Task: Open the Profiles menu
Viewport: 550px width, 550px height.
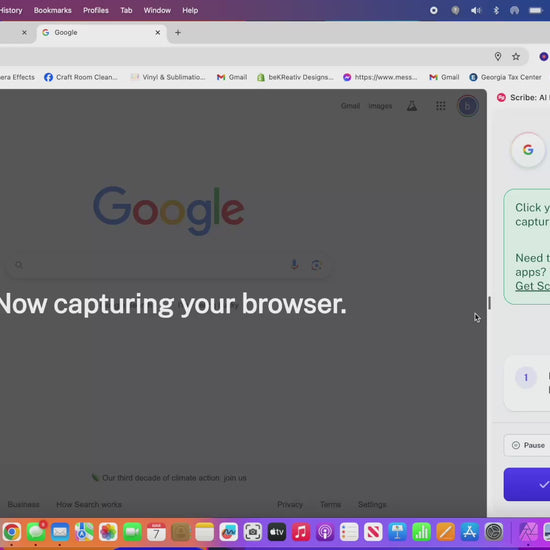Action: 96,11
